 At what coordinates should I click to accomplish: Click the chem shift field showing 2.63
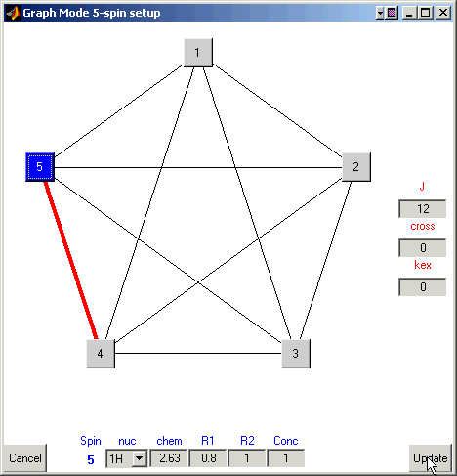169,458
